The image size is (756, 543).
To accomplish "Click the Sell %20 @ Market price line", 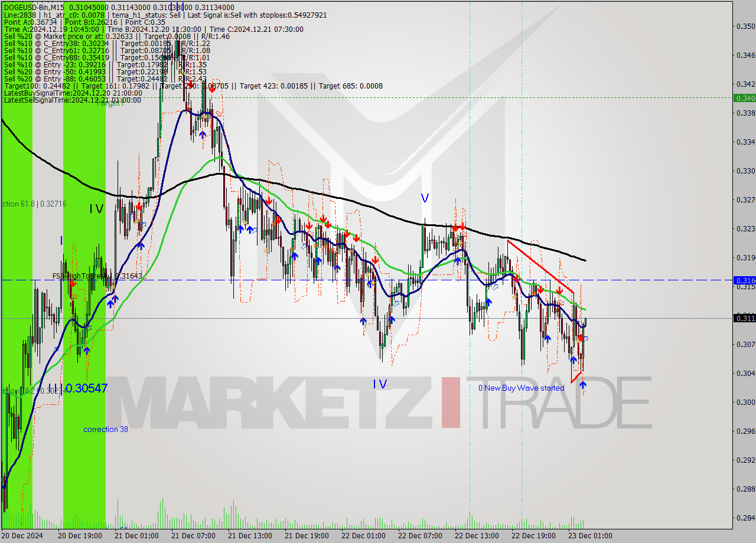I will click(117, 36).
